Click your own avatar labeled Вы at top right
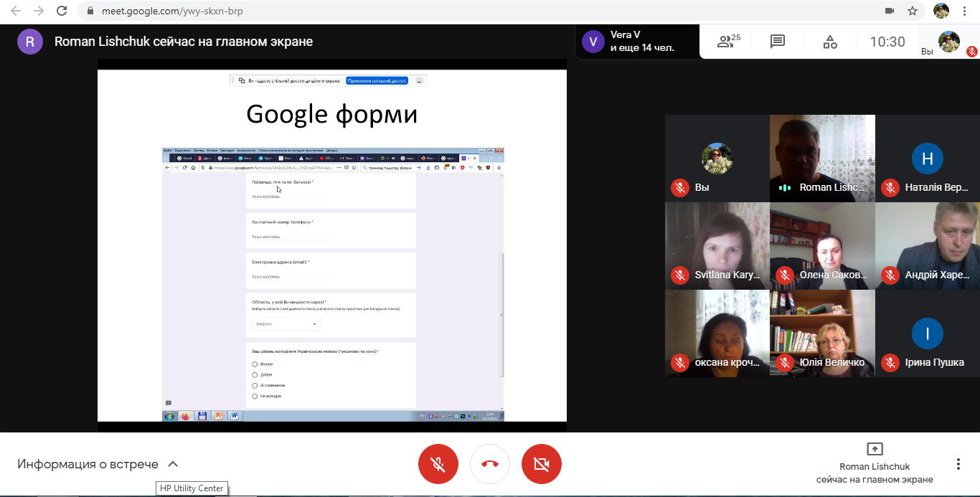 click(x=949, y=42)
